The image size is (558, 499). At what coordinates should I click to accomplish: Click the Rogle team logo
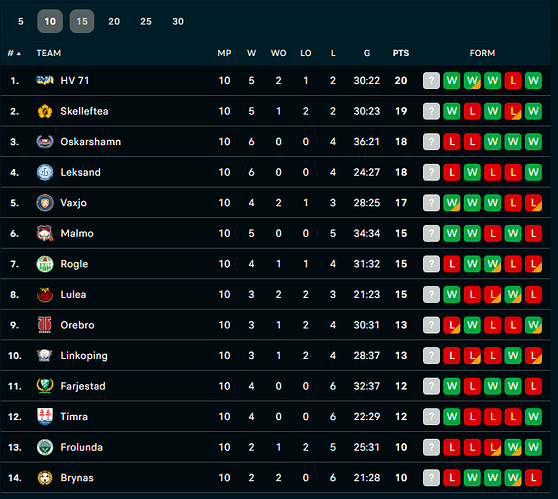(x=45, y=264)
